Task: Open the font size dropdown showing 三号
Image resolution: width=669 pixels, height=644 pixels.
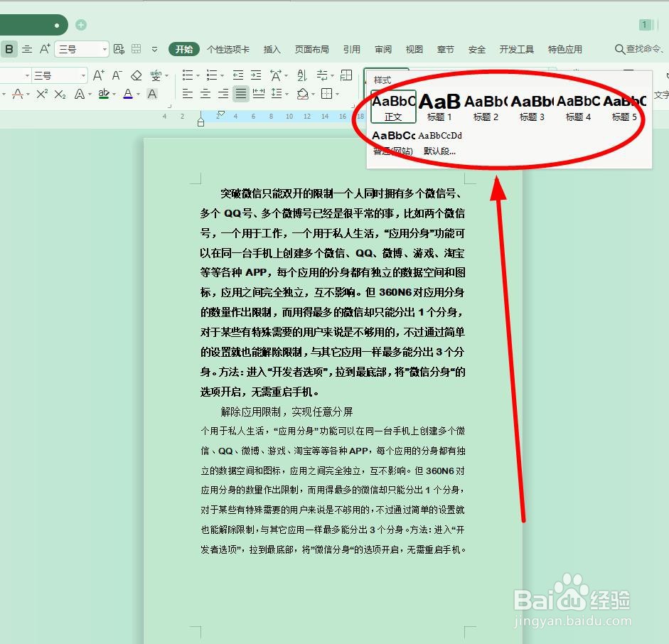Action: [x=82, y=75]
